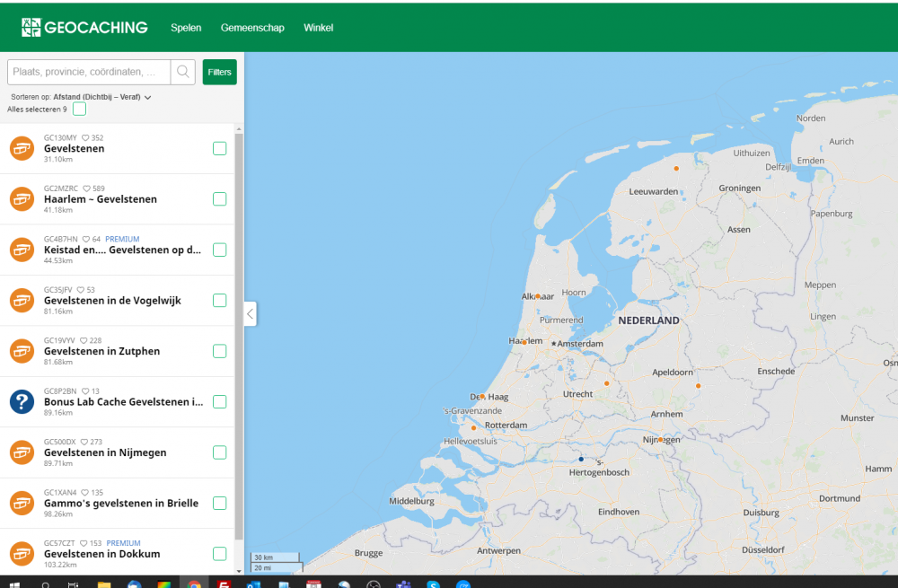Image resolution: width=898 pixels, height=588 pixels.
Task: Collapse the cache list side panel
Action: pyautogui.click(x=250, y=313)
